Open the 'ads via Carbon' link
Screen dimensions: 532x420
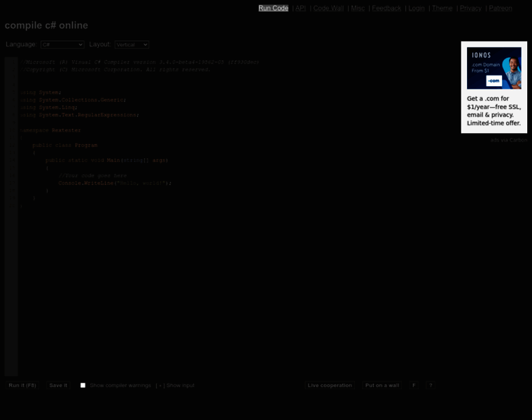click(x=509, y=140)
